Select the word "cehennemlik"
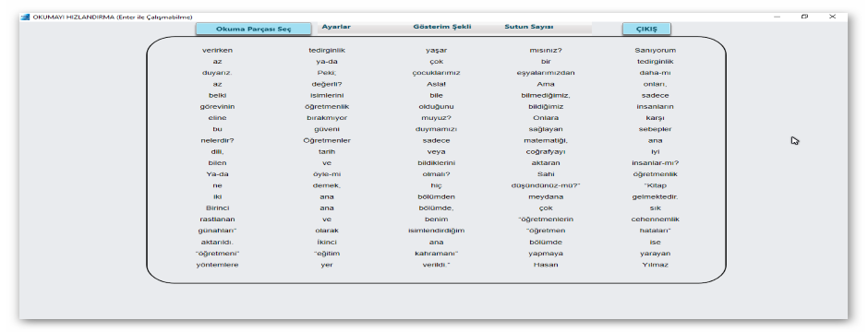 656,219
